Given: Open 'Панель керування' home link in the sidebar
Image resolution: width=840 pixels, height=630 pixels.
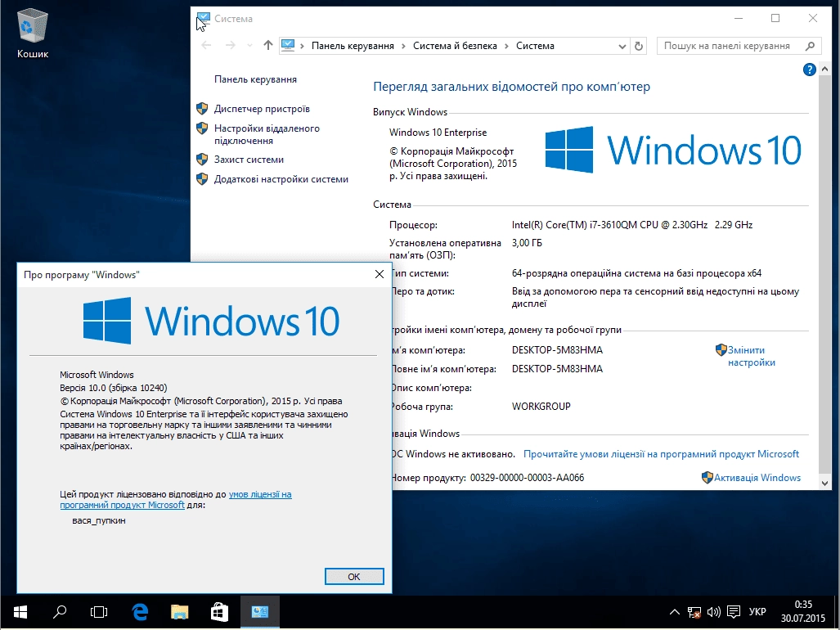Looking at the screenshot, I should pyautogui.click(x=255, y=79).
